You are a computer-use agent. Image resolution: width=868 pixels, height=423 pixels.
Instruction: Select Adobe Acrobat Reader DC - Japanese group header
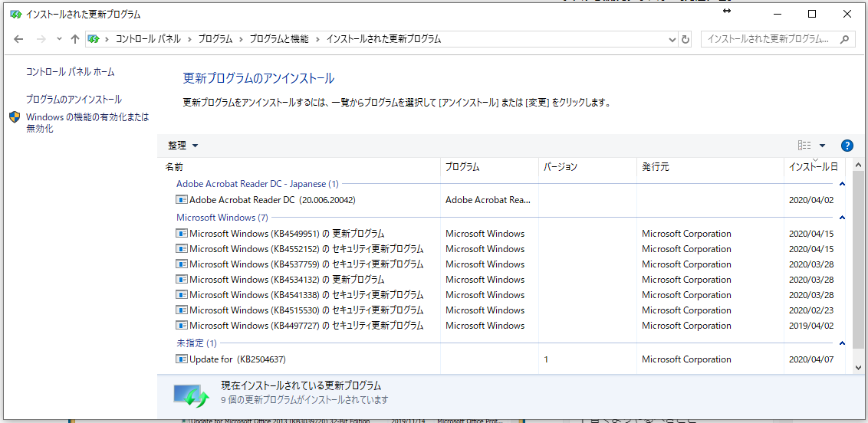pyautogui.click(x=258, y=184)
